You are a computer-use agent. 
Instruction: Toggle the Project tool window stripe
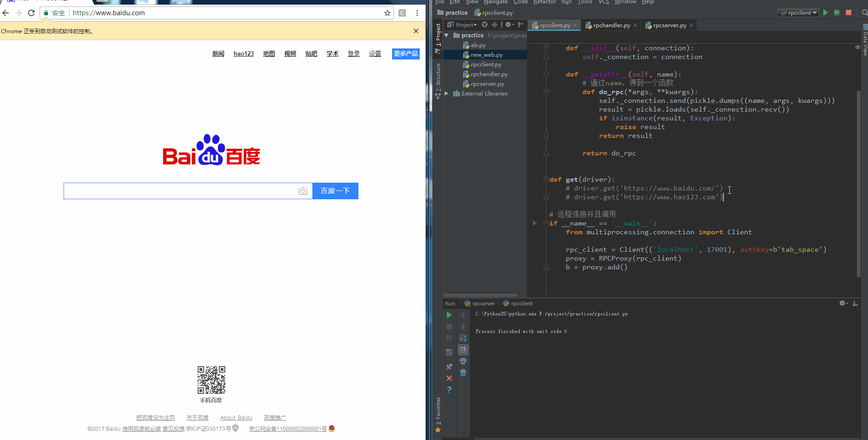click(438, 38)
